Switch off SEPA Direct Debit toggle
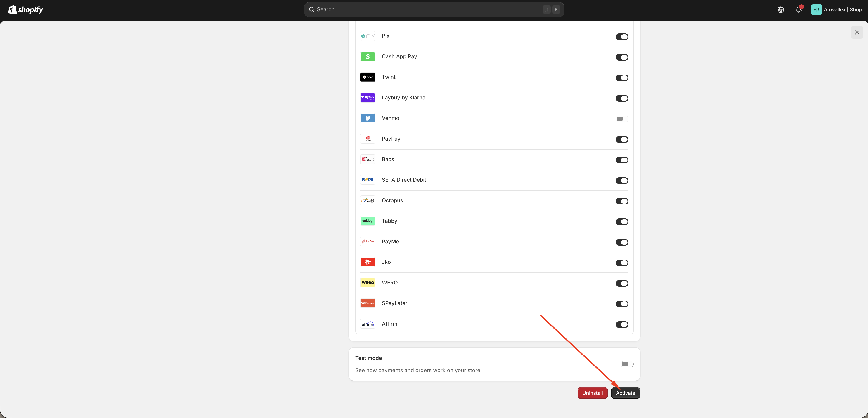This screenshot has height=418, width=868. click(622, 181)
